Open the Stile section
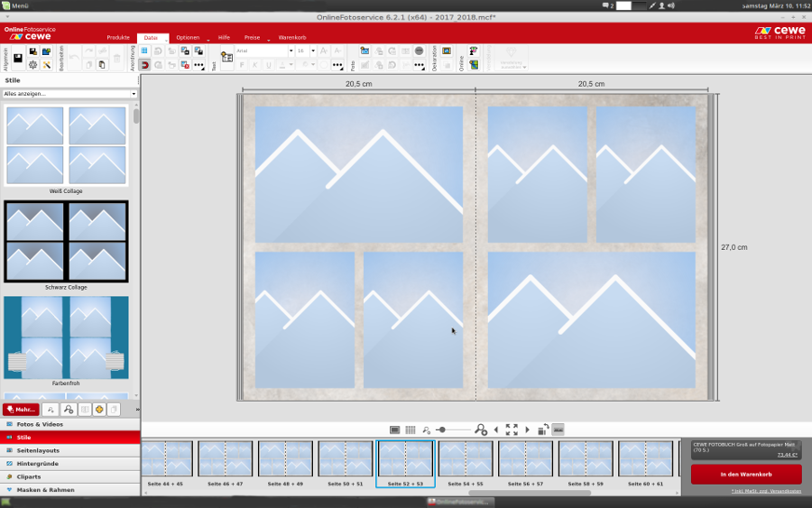This screenshot has width=812, height=508. pos(69,437)
